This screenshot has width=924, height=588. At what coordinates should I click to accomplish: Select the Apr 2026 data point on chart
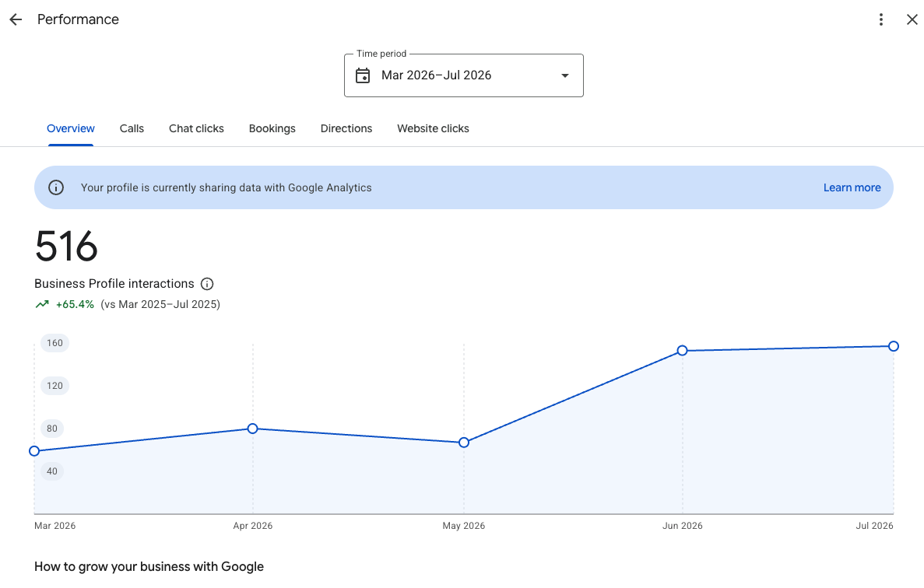[253, 429]
